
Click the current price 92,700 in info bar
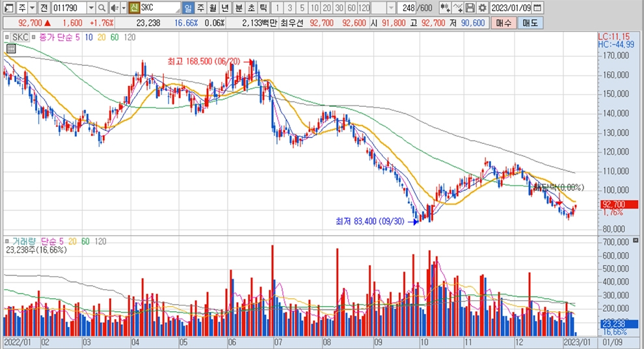coord(30,23)
